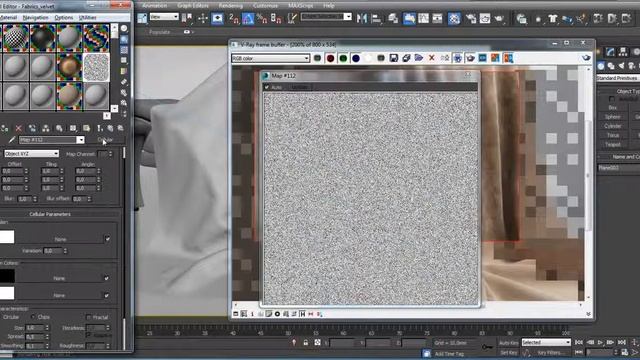Click the black Division Color swatch
The width and height of the screenshot is (640, 360).
tap(7, 276)
